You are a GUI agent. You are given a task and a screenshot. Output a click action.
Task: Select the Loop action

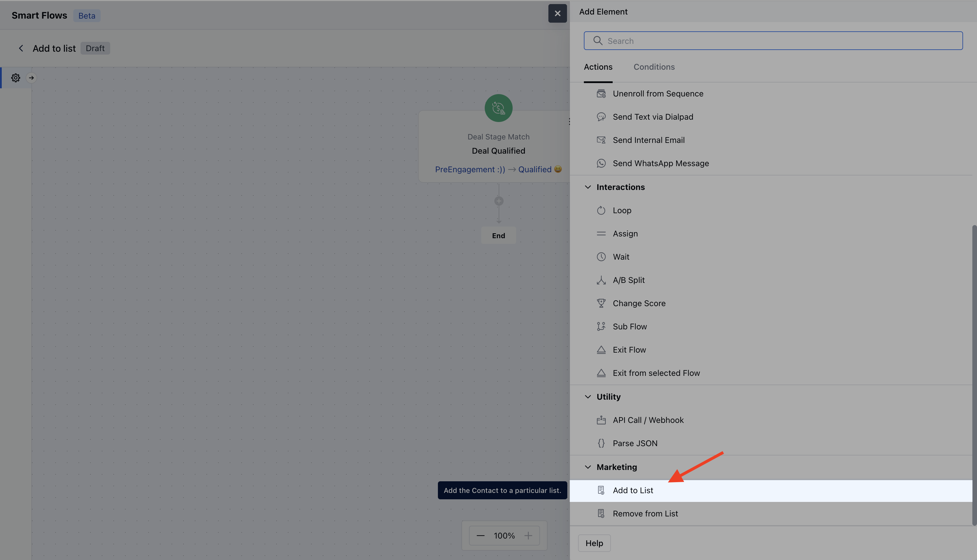pos(622,210)
